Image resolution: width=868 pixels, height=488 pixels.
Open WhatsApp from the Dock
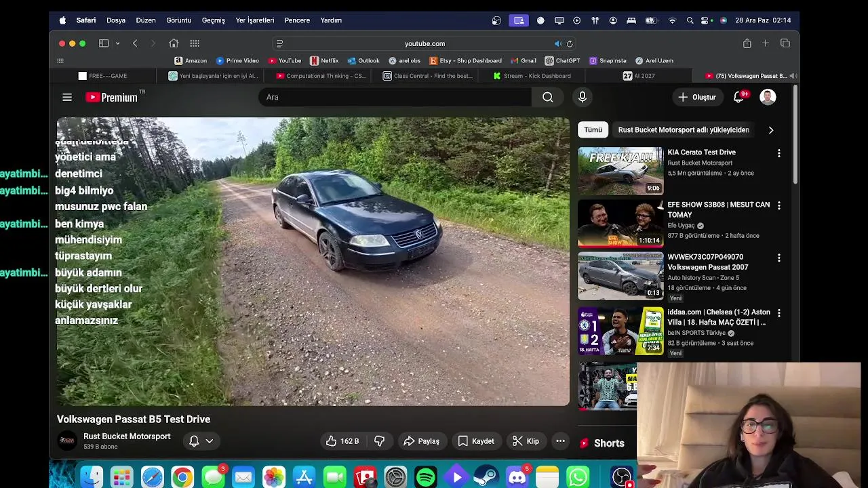coord(578,477)
